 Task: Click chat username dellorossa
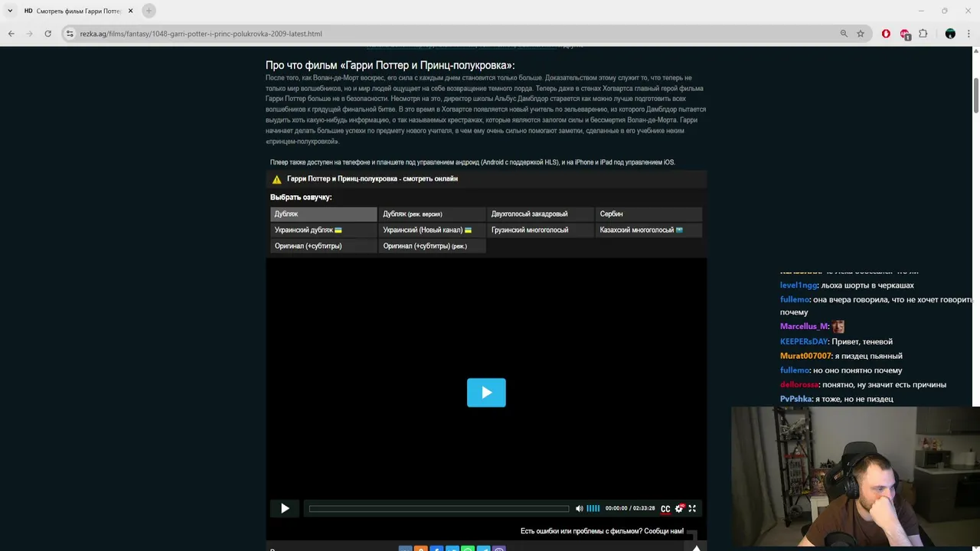pyautogui.click(x=799, y=385)
